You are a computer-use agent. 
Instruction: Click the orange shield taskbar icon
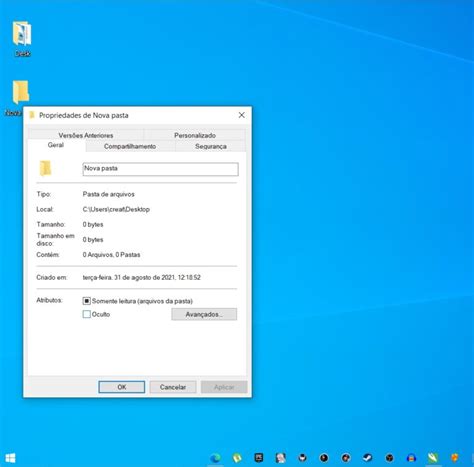pyautogui.click(x=455, y=458)
